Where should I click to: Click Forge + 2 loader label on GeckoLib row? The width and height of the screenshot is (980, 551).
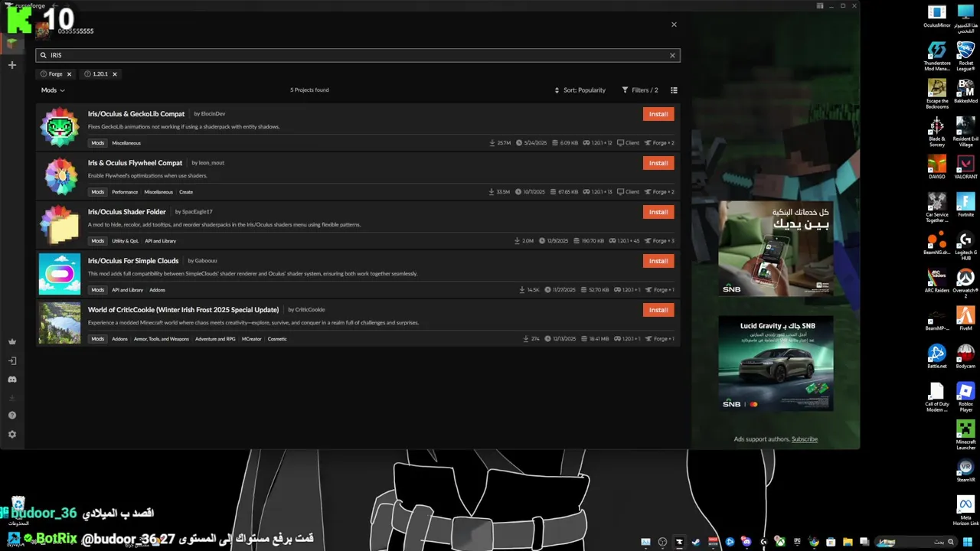click(x=660, y=143)
